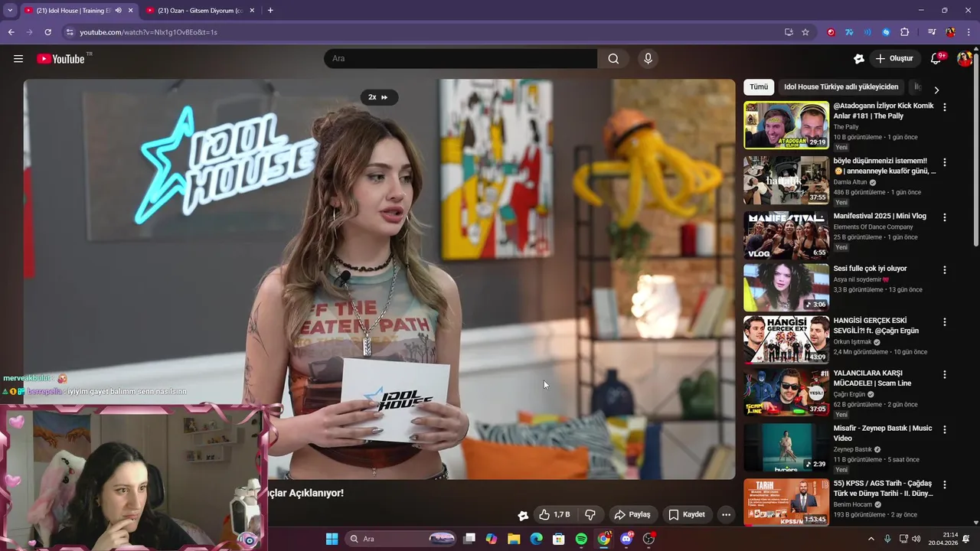The image size is (980, 551).
Task: Save the video with Kaydet
Action: tap(687, 514)
